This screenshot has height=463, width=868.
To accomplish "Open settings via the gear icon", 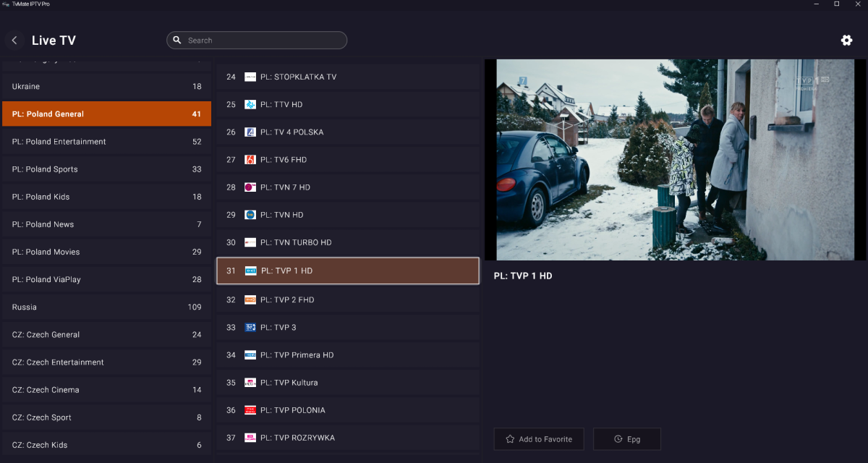I will click(846, 41).
